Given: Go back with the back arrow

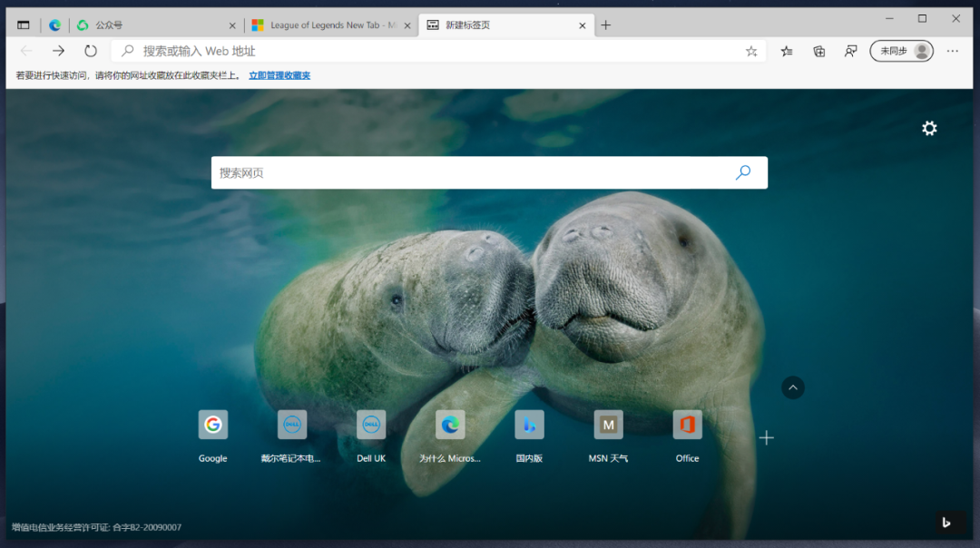Looking at the screenshot, I should click(26, 51).
